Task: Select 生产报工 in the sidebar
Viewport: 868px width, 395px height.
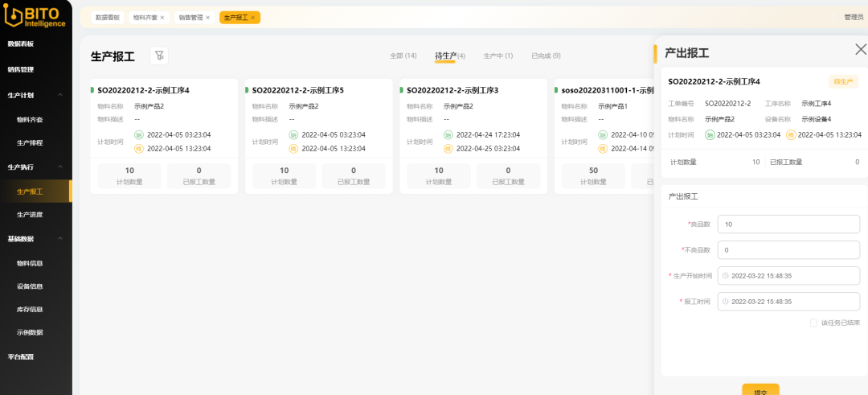Action: 36,191
